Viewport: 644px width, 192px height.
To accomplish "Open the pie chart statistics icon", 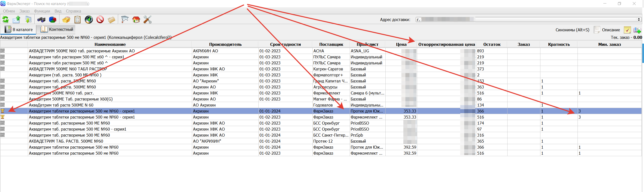I will tap(53, 20).
